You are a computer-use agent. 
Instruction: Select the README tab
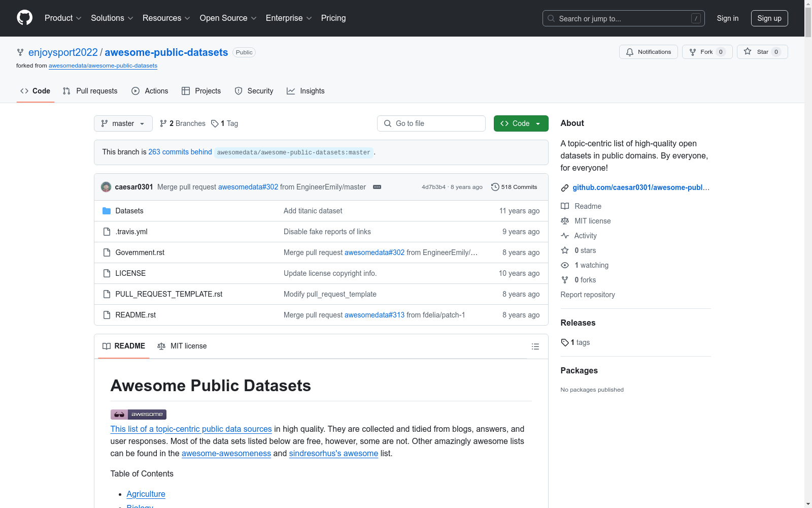pyautogui.click(x=124, y=346)
